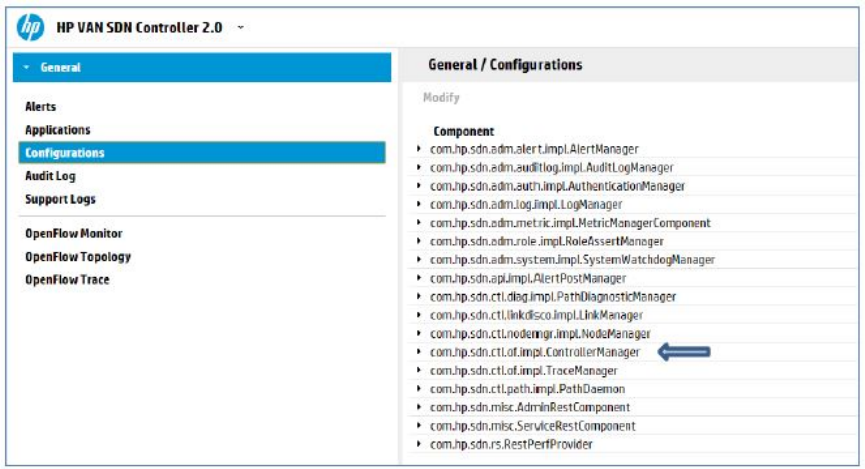
Task: Expand the ControllerManager component arrow
Action: point(419,352)
